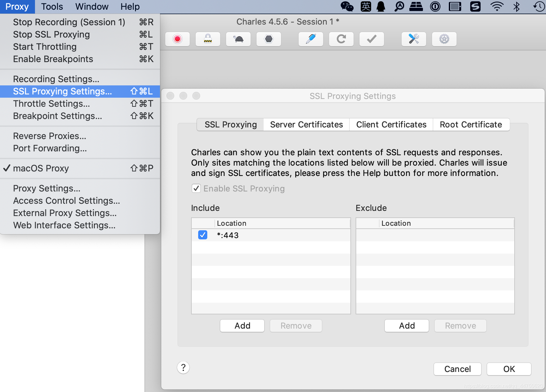This screenshot has height=392, width=546.
Task: Click the Bluetooth menu bar icon
Action: (517, 6)
